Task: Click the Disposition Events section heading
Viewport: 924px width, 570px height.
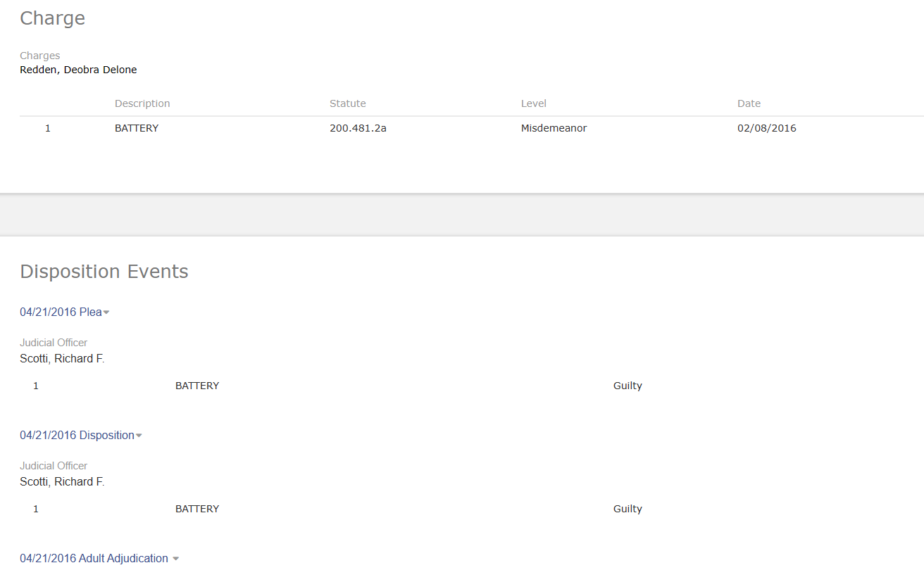Action: pyautogui.click(x=104, y=272)
